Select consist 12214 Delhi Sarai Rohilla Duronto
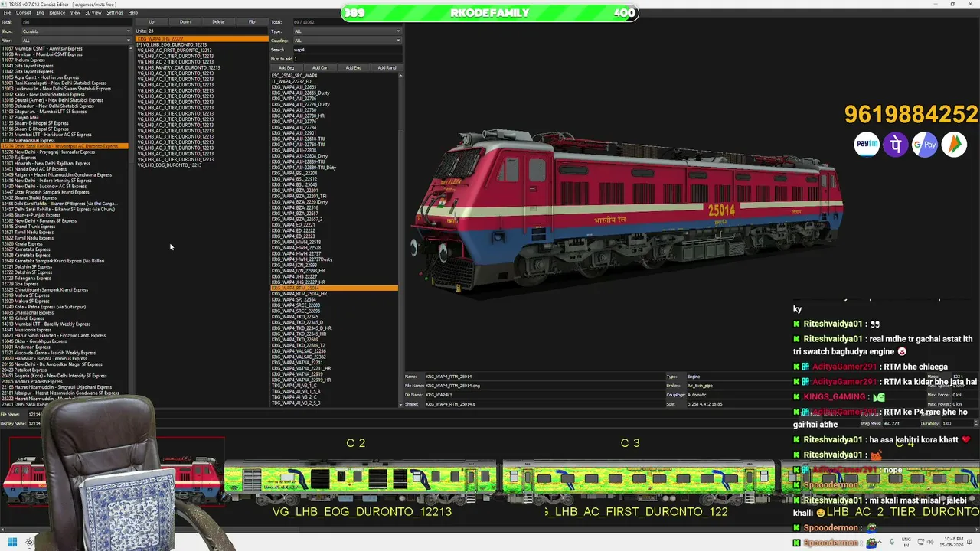 (66, 146)
